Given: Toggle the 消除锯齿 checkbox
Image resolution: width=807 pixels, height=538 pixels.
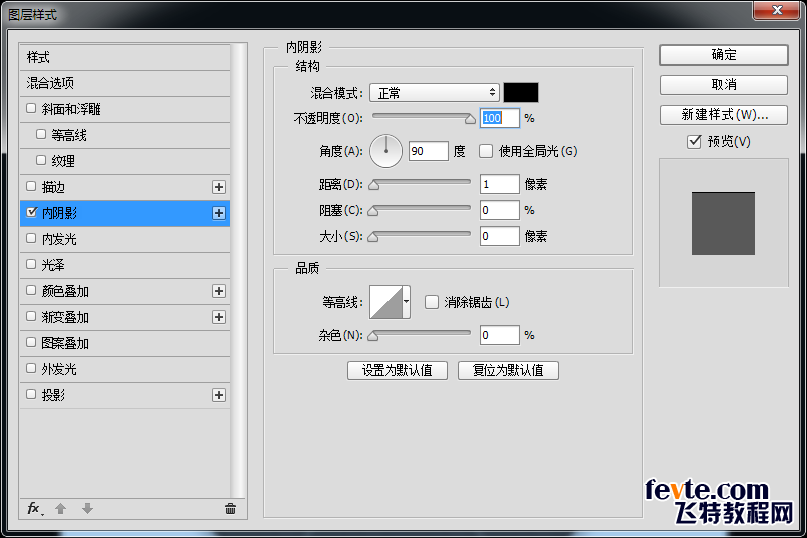Looking at the screenshot, I should pos(432,302).
